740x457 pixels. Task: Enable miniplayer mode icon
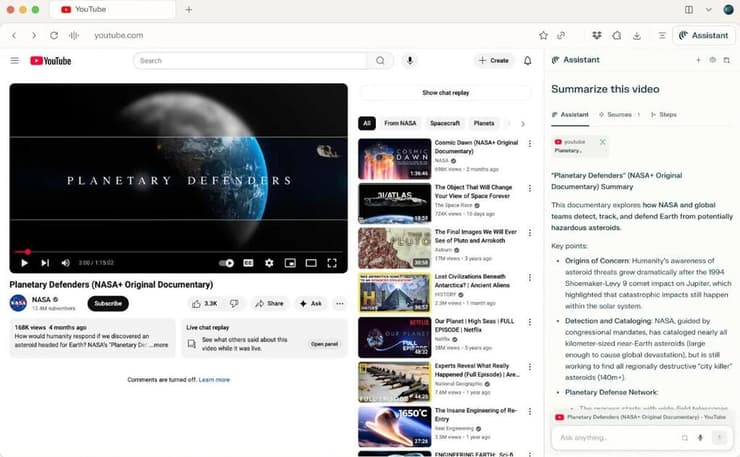click(290, 263)
